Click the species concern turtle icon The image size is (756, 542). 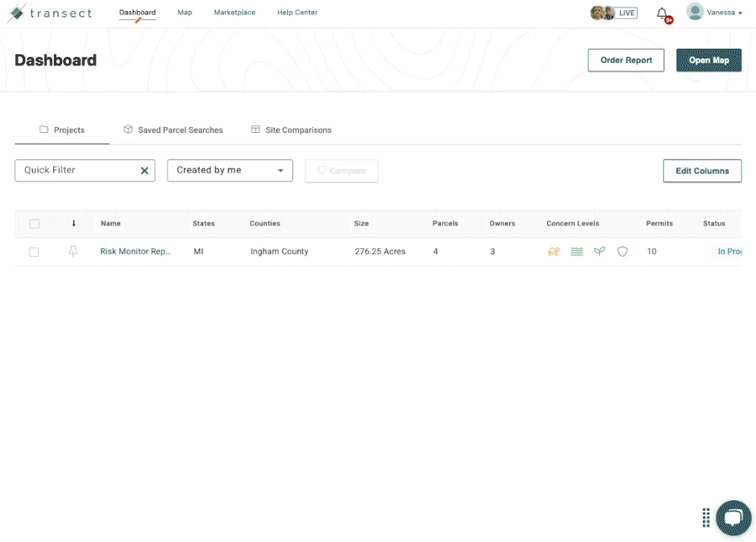coord(554,251)
